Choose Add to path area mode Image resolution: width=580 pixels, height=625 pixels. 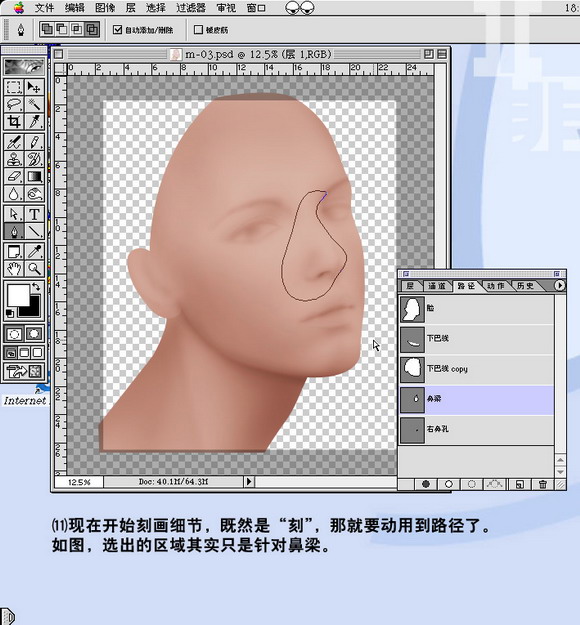(47, 29)
